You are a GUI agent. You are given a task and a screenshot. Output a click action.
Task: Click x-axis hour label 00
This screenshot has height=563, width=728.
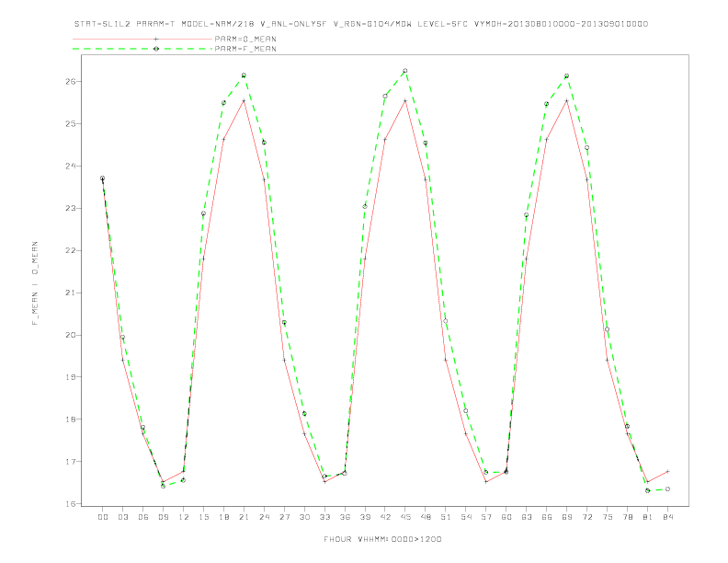pyautogui.click(x=103, y=517)
